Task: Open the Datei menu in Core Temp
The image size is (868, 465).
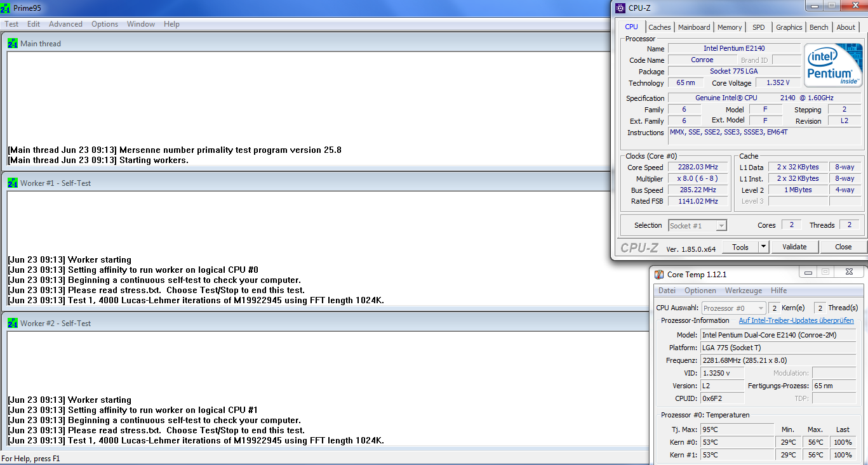Action: click(667, 291)
